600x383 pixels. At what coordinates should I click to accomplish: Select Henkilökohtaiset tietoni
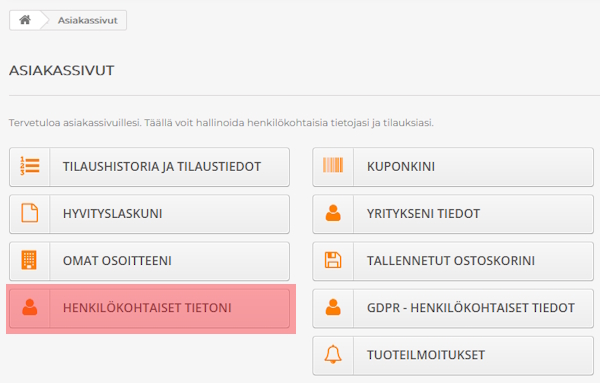point(149,308)
